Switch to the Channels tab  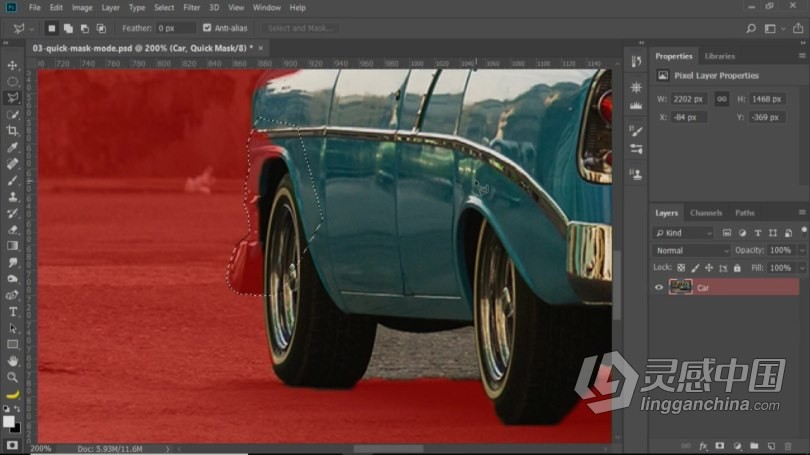[x=706, y=213]
